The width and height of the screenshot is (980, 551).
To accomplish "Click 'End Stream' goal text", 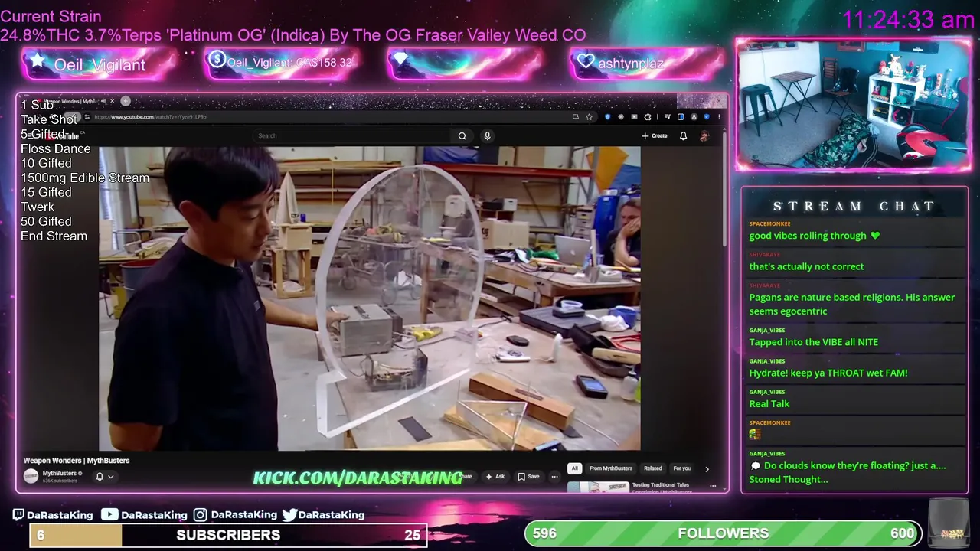I will (x=54, y=236).
